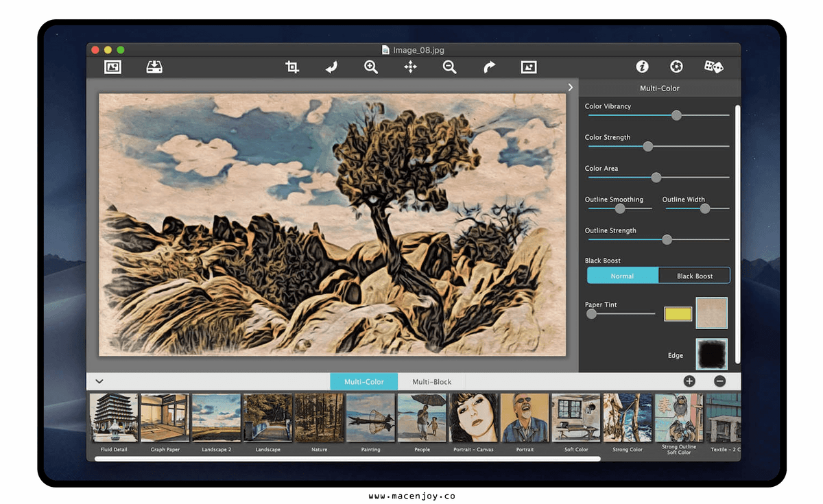Click the save image tray icon

pyautogui.click(x=154, y=67)
